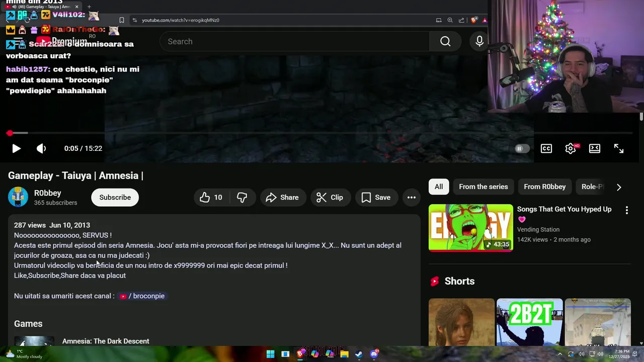Open the three-dot more actions menu

point(412,198)
